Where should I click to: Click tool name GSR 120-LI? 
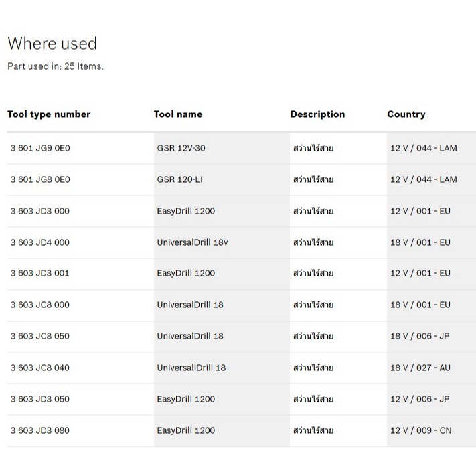tap(179, 179)
